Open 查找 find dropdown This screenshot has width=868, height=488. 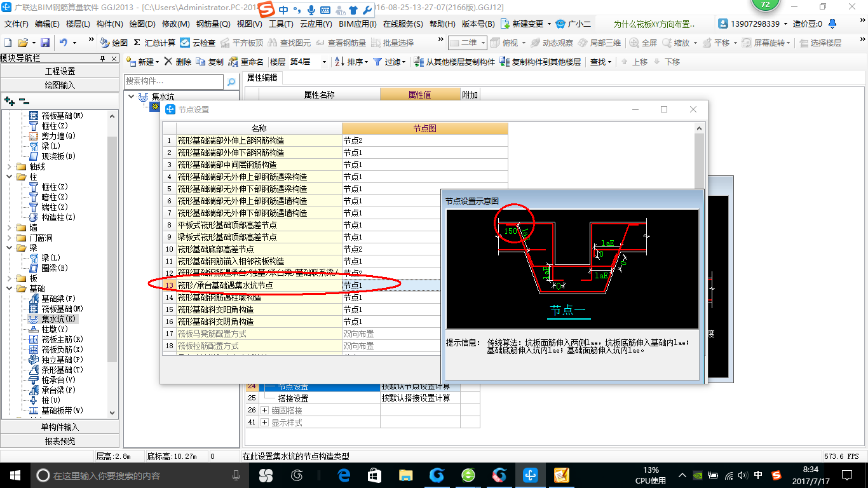click(600, 62)
